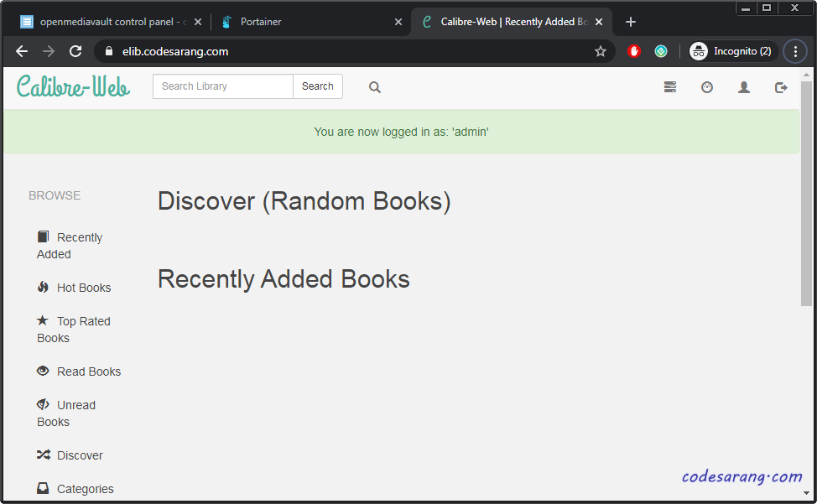Click the 'You are now logged in' message
This screenshot has width=817, height=504.
point(401,132)
